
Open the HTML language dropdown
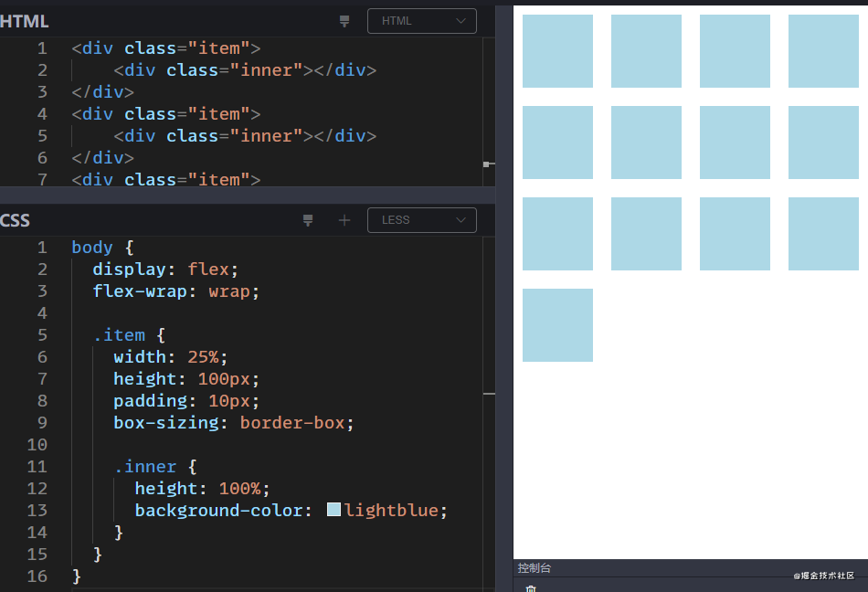[x=422, y=21]
